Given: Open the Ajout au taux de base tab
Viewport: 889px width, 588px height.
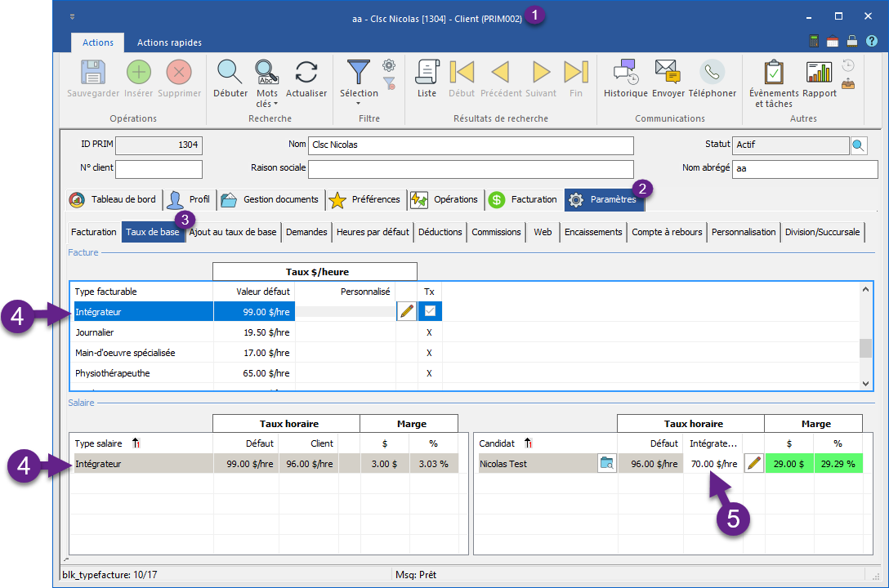Looking at the screenshot, I should pyautogui.click(x=233, y=232).
